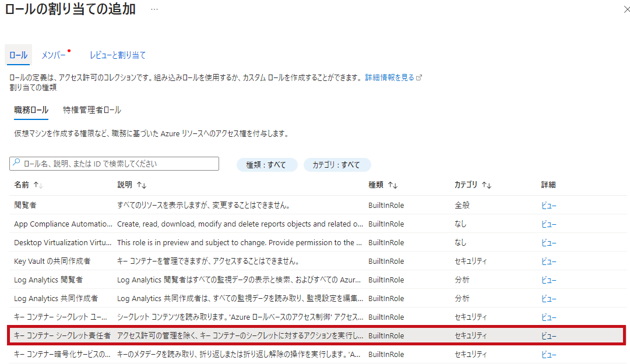Image resolution: width=630 pixels, height=364 pixels.
Task: Select the 閲覧者 role row
Action: tap(318, 205)
